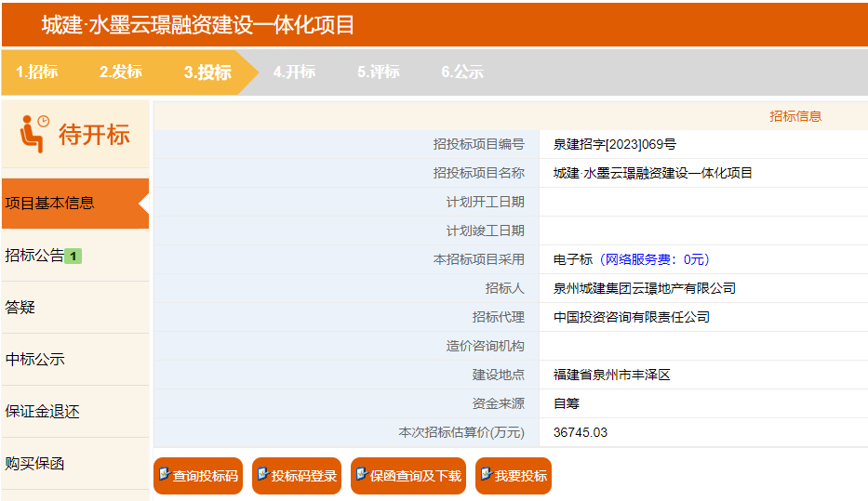Screen dimensions: 868x501
Task: Open the 1.招标 step
Action: tap(37, 72)
